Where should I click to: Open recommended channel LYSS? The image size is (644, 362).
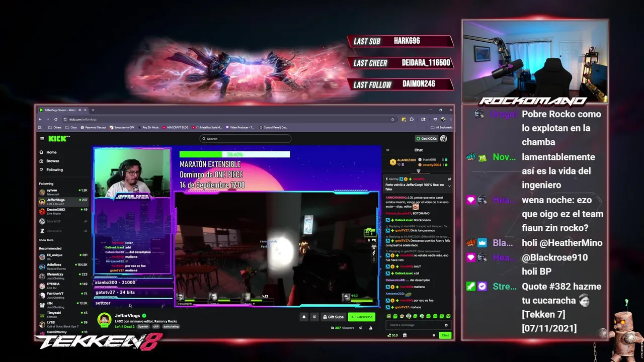(63, 324)
